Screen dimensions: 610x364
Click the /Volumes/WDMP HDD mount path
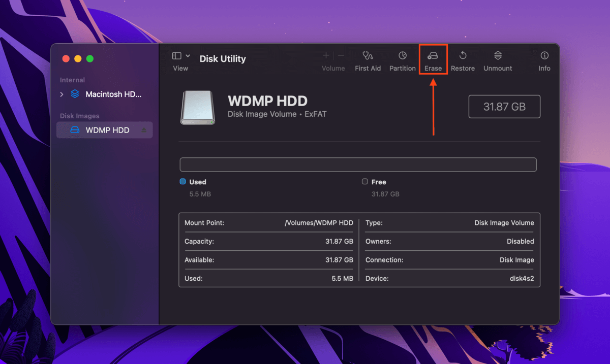(x=319, y=223)
